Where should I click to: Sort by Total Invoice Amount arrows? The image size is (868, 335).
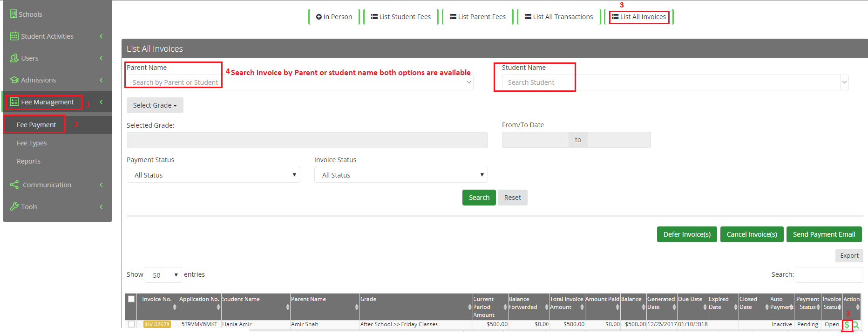click(582, 307)
